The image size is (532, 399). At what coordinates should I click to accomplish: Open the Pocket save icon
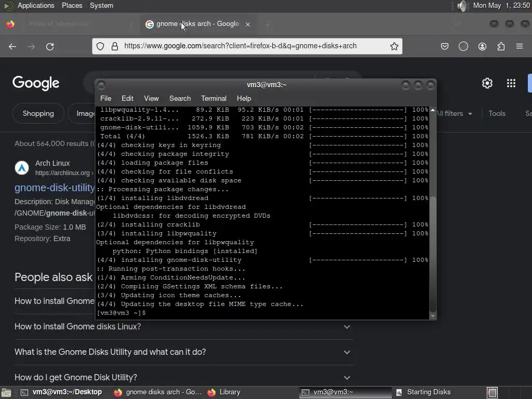[x=445, y=46]
